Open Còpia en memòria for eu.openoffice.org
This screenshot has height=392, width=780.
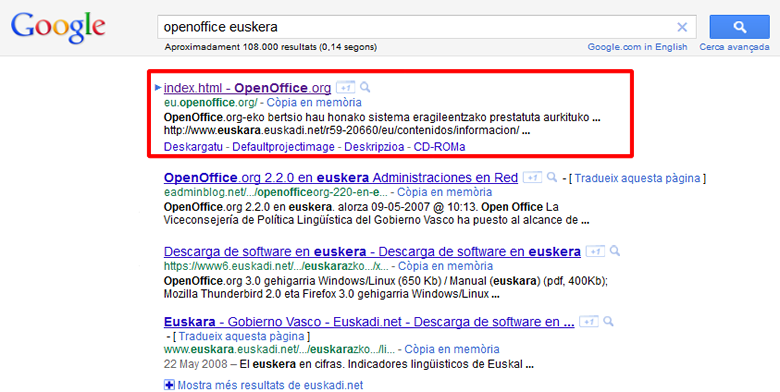pyautogui.click(x=314, y=102)
